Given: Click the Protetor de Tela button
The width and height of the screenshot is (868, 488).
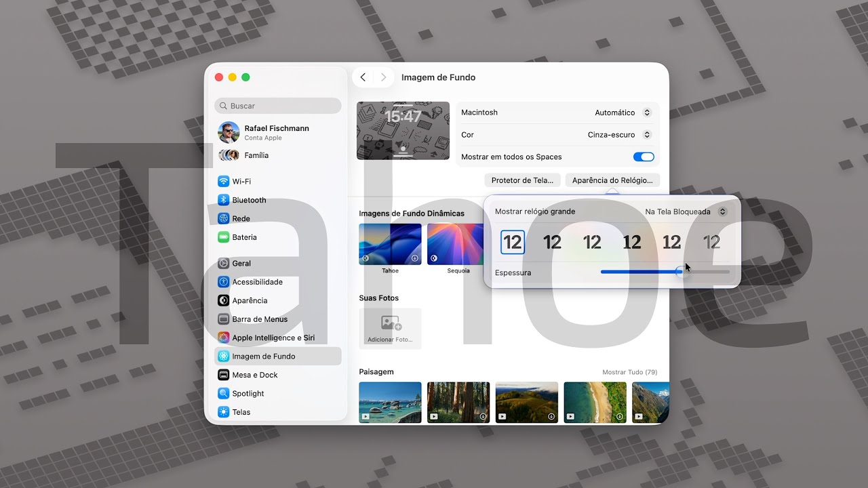Looking at the screenshot, I should (522, 180).
